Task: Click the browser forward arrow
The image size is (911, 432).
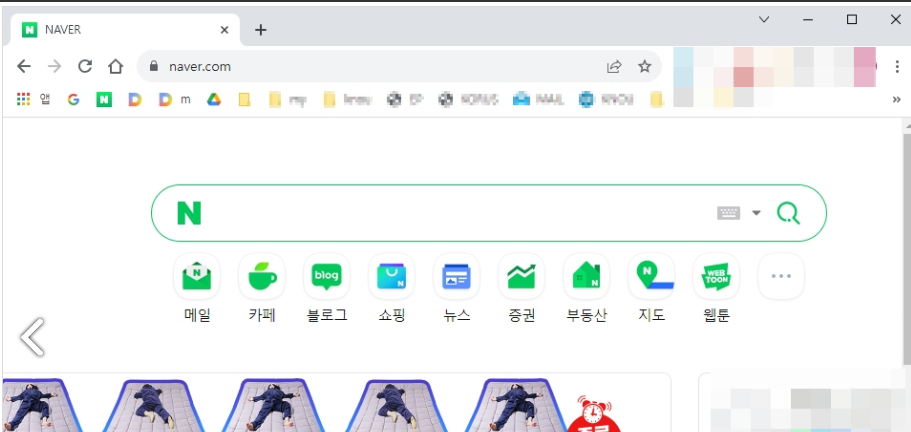Action: (x=55, y=66)
